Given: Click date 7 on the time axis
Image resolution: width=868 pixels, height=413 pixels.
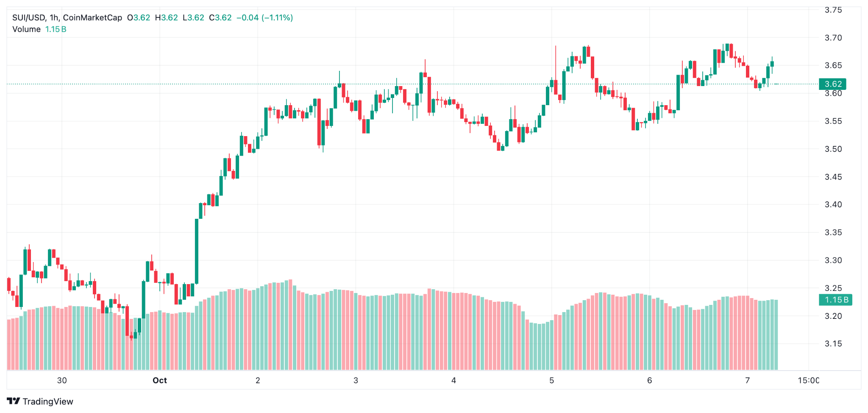Looking at the screenshot, I should (747, 380).
